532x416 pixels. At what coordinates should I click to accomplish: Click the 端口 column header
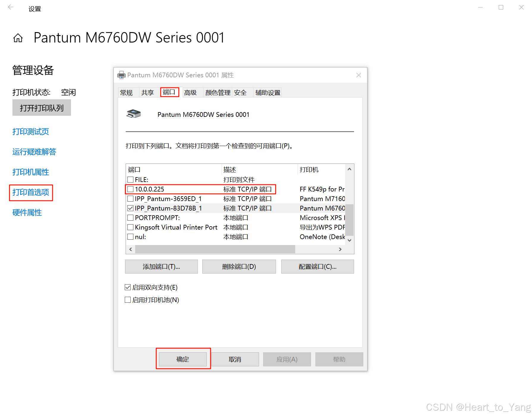coord(173,170)
